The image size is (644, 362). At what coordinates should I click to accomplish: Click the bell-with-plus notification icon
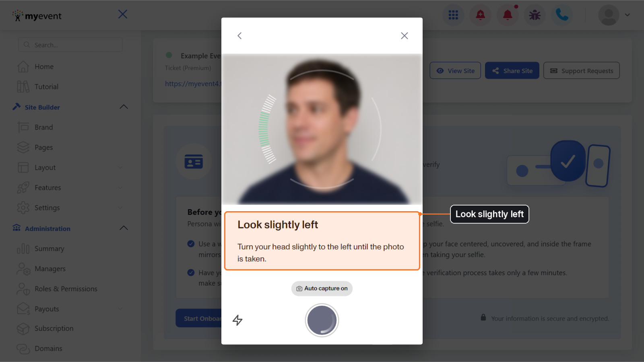(x=481, y=15)
